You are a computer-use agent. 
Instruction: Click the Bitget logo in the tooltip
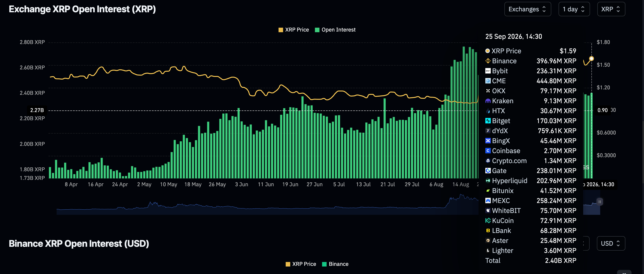coord(488,121)
